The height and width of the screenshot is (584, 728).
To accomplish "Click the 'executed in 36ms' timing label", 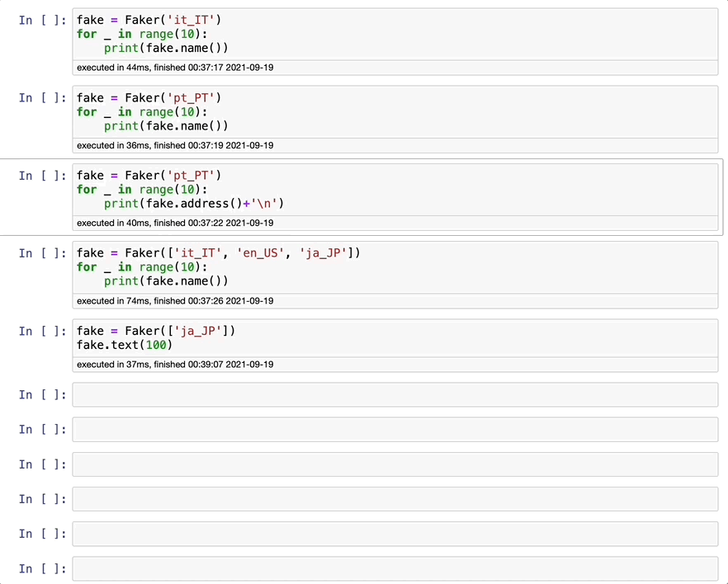I will coord(175,145).
